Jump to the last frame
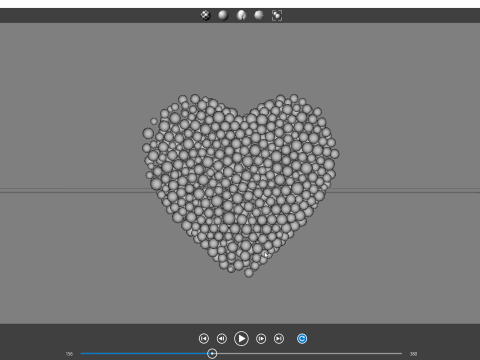480x360 pixels. click(279, 339)
